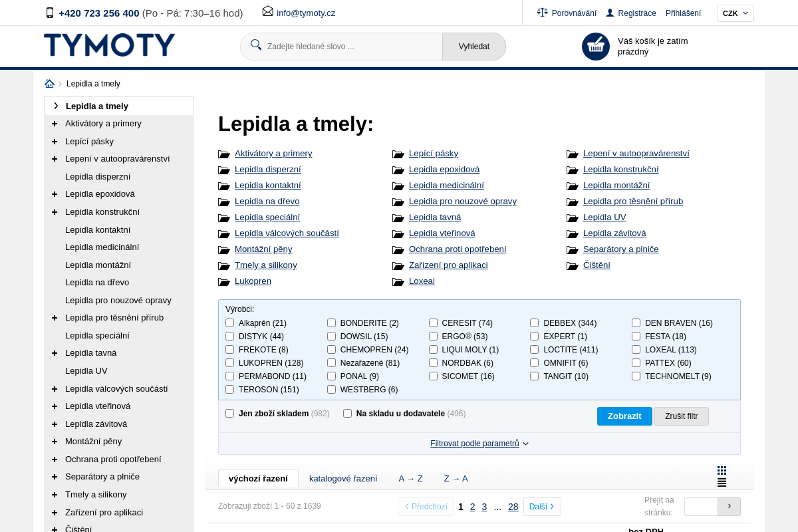
Task: Open Lepidla medicinální category link
Action: pyautogui.click(x=446, y=185)
